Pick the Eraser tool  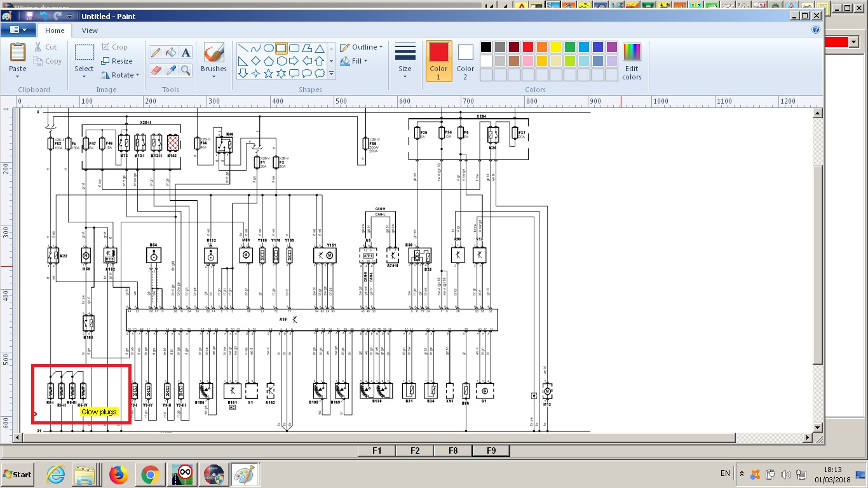pyautogui.click(x=156, y=69)
